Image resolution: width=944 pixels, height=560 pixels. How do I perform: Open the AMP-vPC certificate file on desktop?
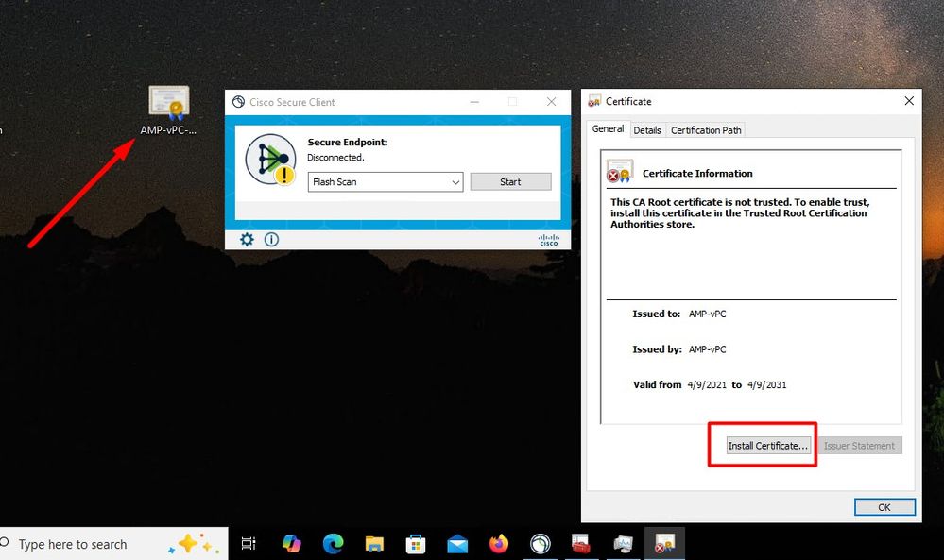(x=169, y=110)
